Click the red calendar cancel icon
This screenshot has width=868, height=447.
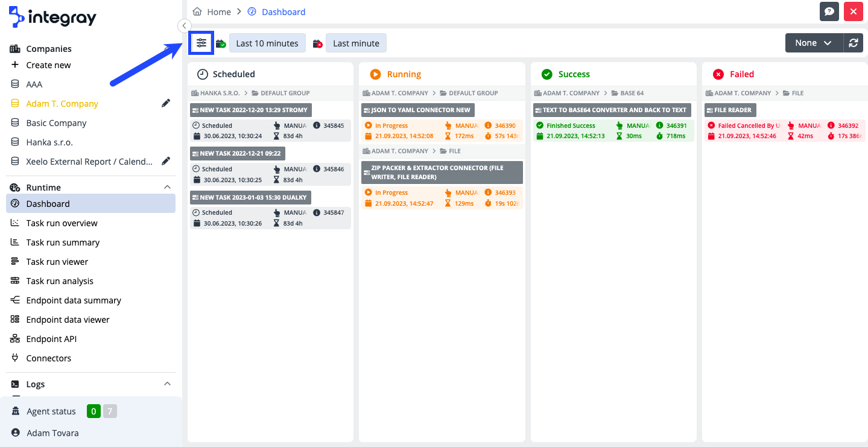[317, 42]
